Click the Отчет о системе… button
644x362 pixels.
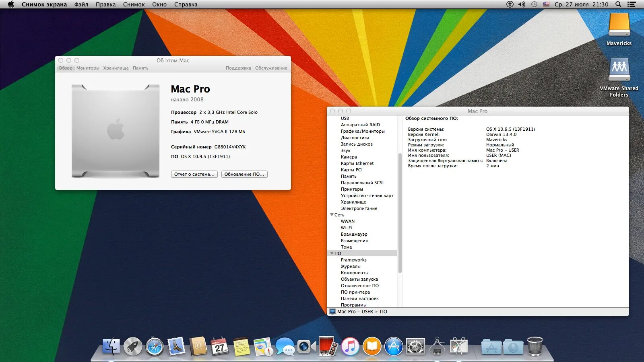[x=194, y=174]
